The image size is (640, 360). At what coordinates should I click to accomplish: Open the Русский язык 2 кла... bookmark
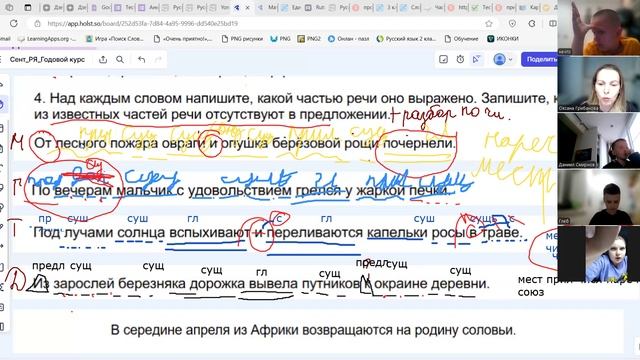coord(406,39)
